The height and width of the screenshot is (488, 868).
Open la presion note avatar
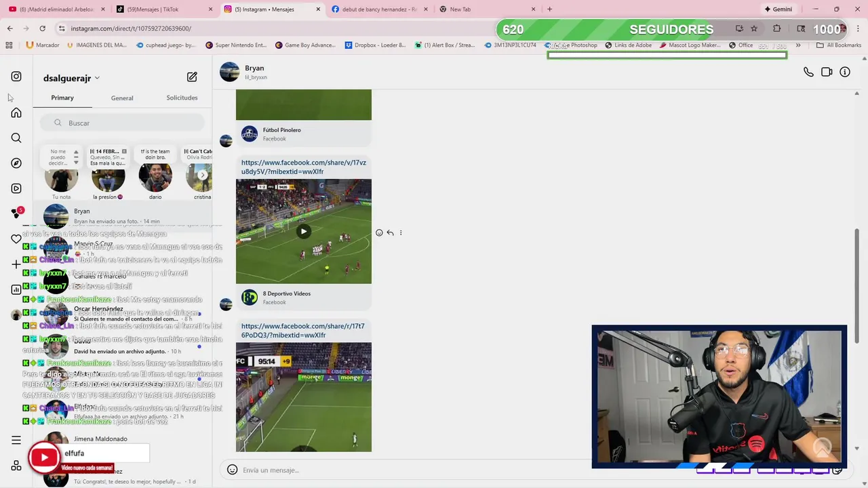click(108, 178)
